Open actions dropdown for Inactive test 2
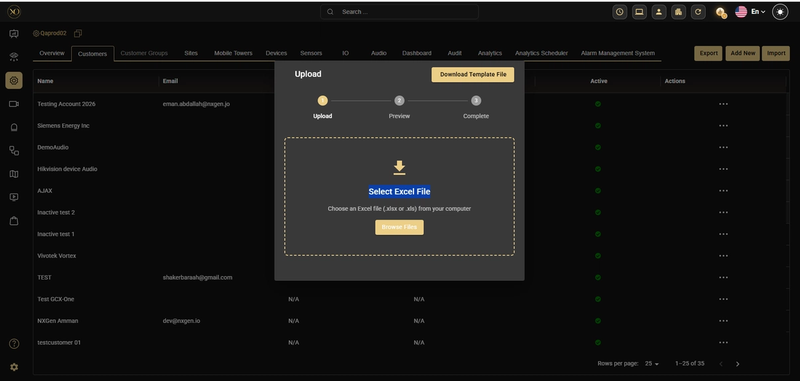The height and width of the screenshot is (381, 800). coord(723,212)
